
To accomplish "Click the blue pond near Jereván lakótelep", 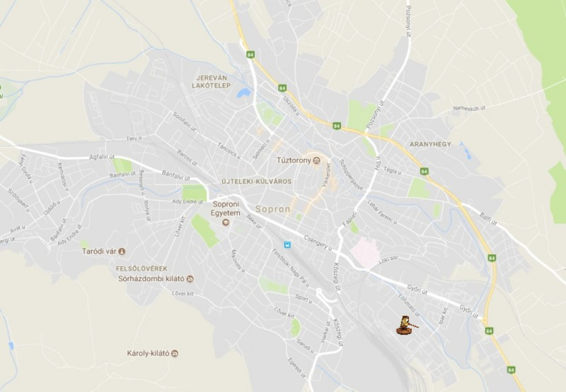I will 243,93.
